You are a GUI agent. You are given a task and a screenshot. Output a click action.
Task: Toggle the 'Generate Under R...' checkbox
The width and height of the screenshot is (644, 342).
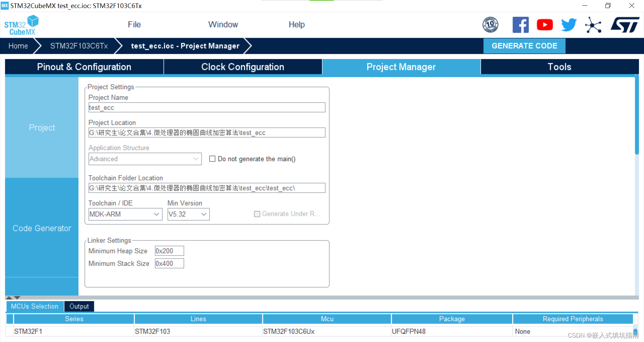(257, 214)
